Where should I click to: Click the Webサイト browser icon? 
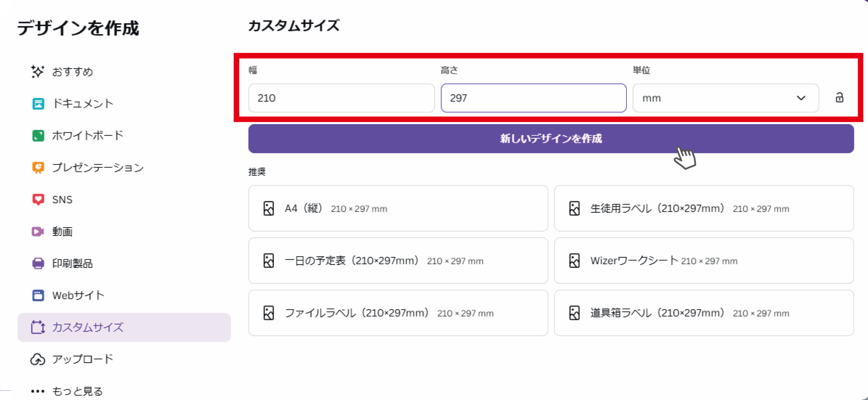(x=38, y=295)
